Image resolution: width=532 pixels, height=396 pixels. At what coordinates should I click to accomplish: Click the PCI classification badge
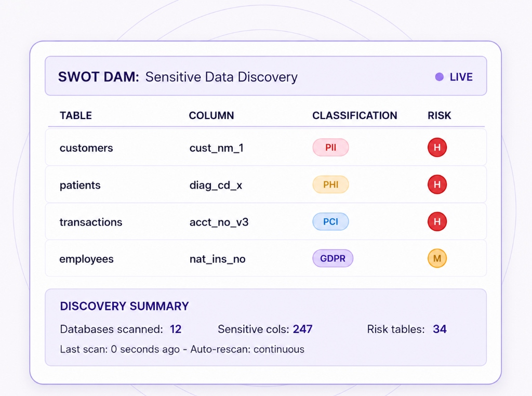(330, 221)
